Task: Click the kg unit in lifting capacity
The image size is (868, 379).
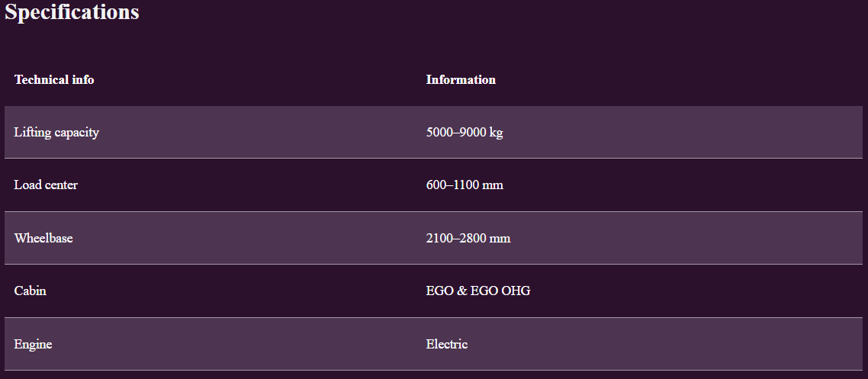Action: tap(496, 133)
